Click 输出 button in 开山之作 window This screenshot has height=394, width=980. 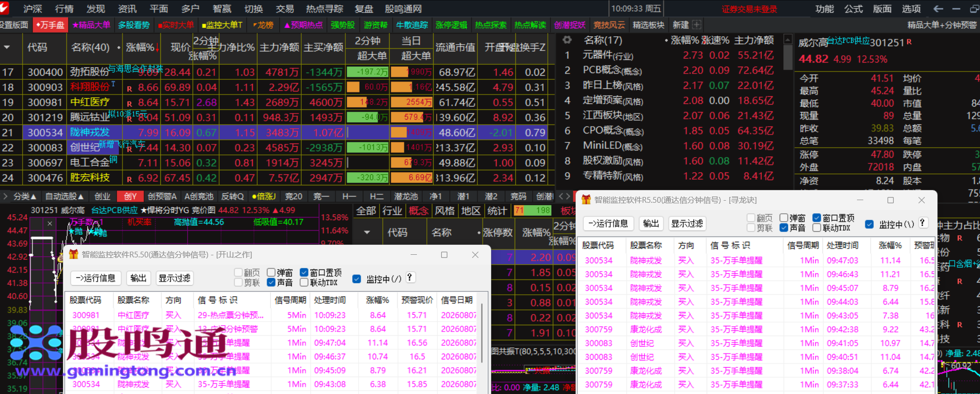138,278
